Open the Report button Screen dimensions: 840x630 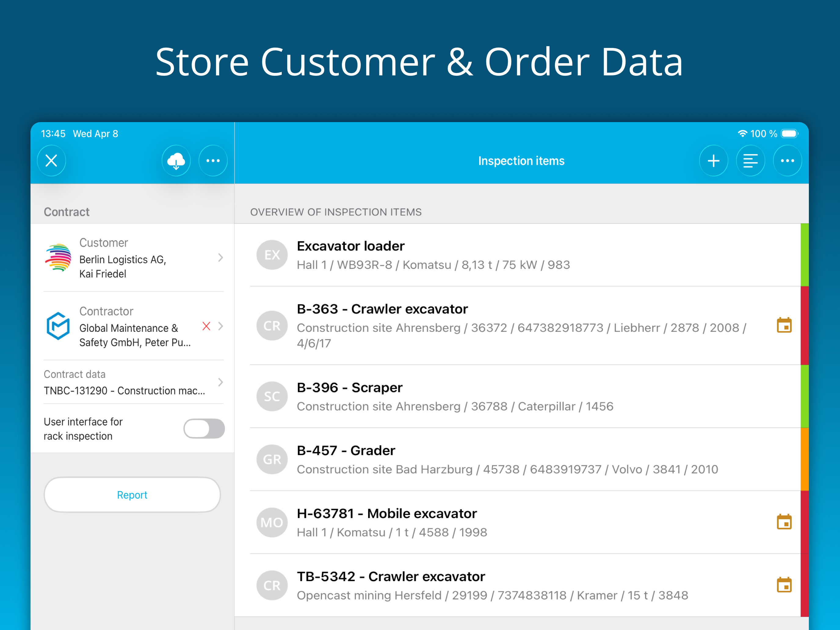click(132, 495)
